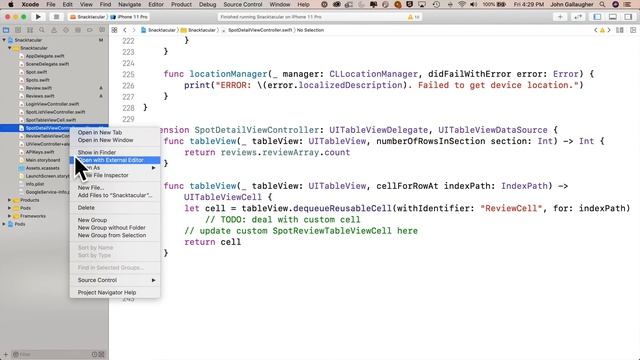This screenshot has width=640, height=360.
Task: Jump to next issue arrow
Action: tap(609, 30)
